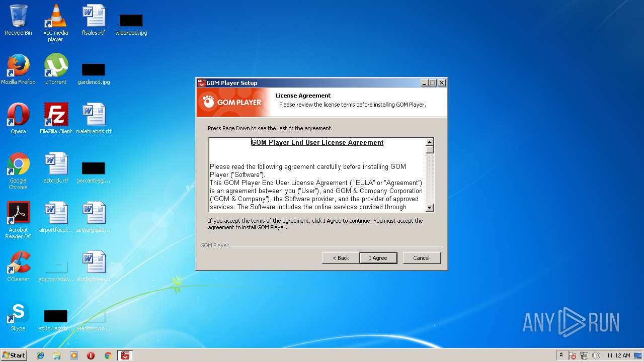Image resolution: width=644 pixels, height=362 pixels.
Task: Open Chrome from the taskbar
Action: tap(108, 355)
